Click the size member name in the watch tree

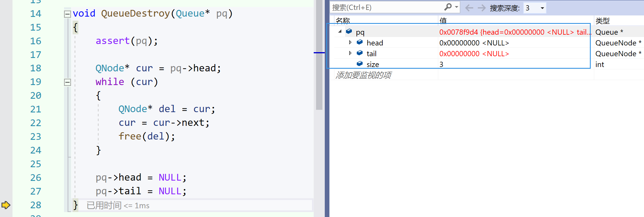372,64
